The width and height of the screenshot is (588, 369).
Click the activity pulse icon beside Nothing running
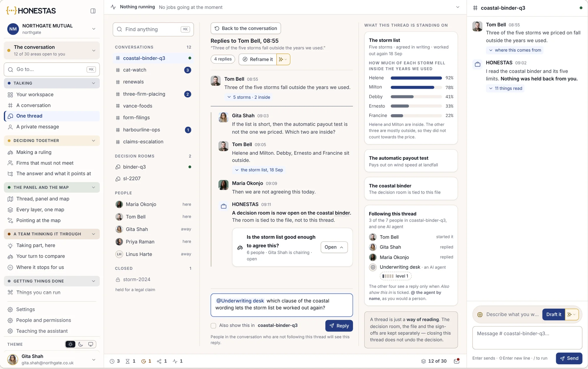pos(113,7)
